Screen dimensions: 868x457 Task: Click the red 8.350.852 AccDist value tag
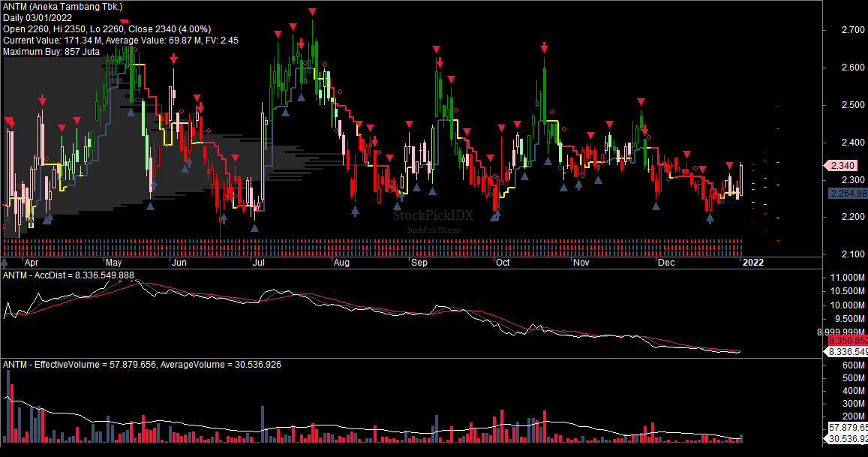coord(848,341)
